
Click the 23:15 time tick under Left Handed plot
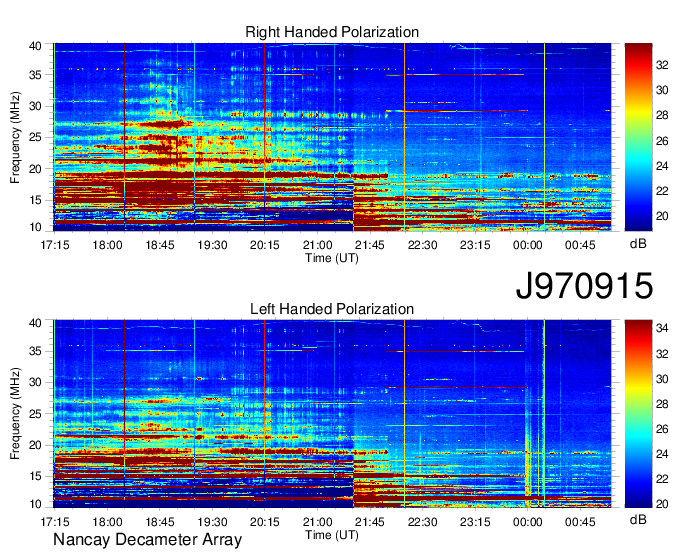click(x=475, y=522)
